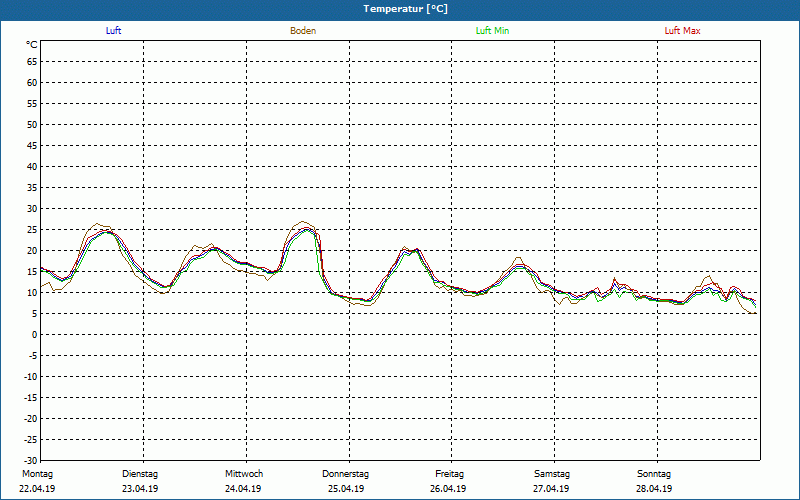Click the date 22.04.19
The image size is (800, 500).
pyautogui.click(x=37, y=489)
